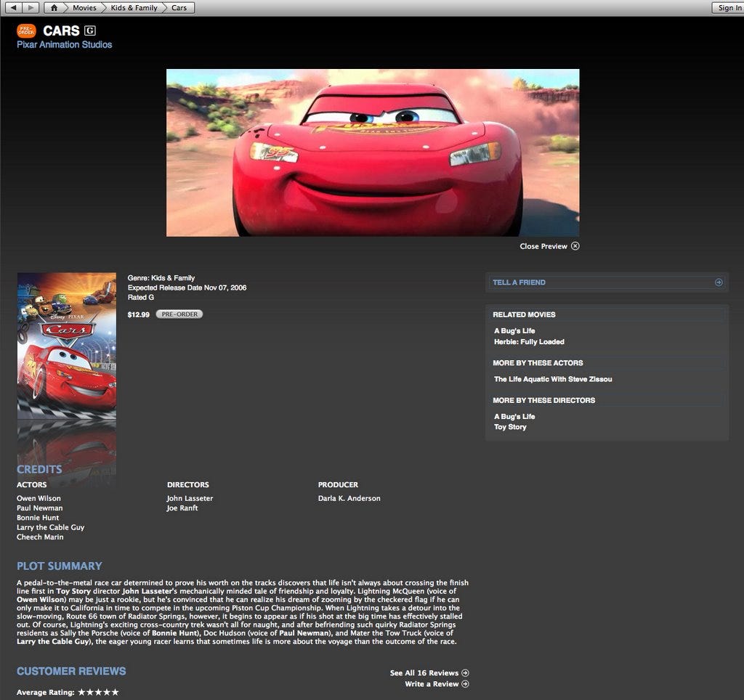Open A Bug's Life under Related Movies
This screenshot has height=700, width=744.
point(514,330)
